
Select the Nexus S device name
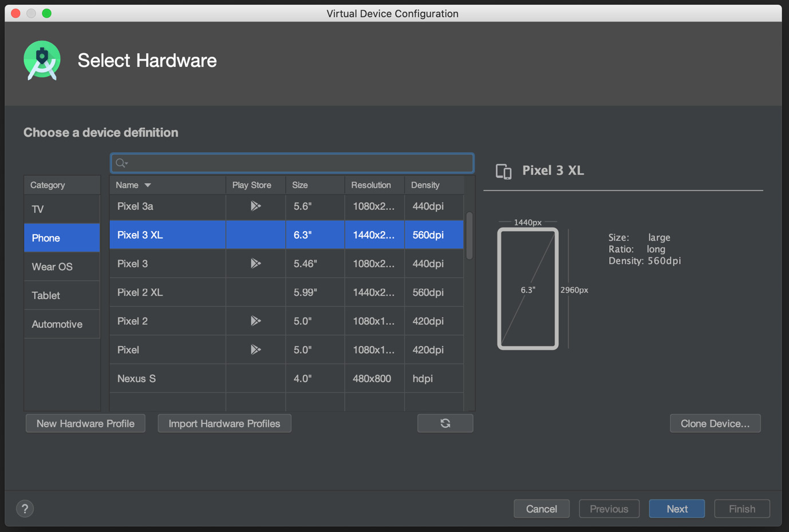point(136,378)
